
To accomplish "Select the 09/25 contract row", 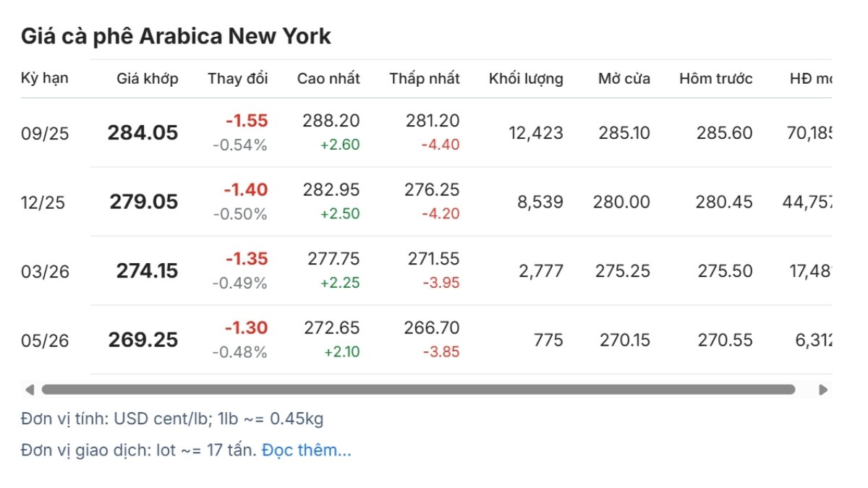I will click(426, 133).
